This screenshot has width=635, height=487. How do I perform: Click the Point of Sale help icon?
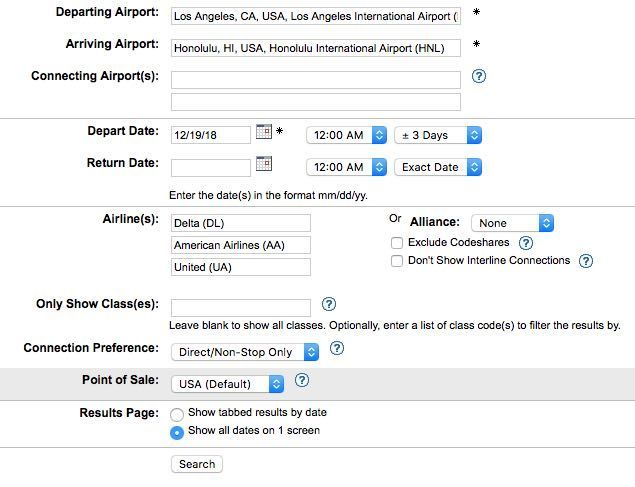coord(302,380)
